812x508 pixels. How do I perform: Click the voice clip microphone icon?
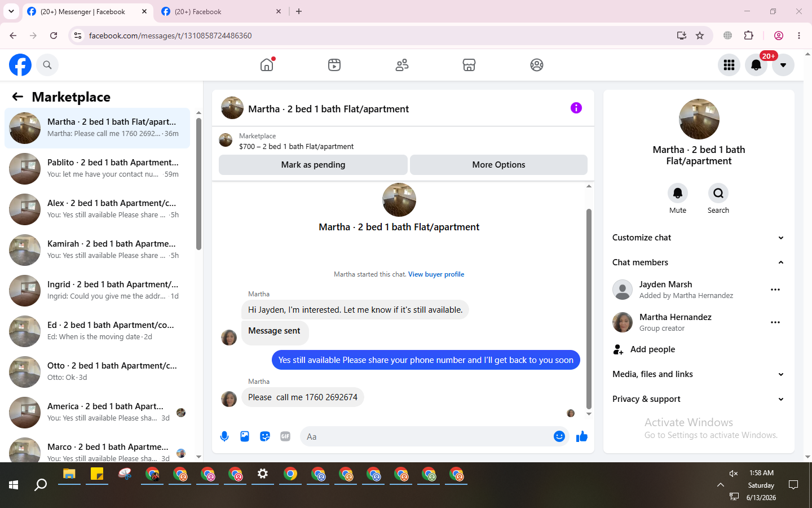tap(224, 436)
